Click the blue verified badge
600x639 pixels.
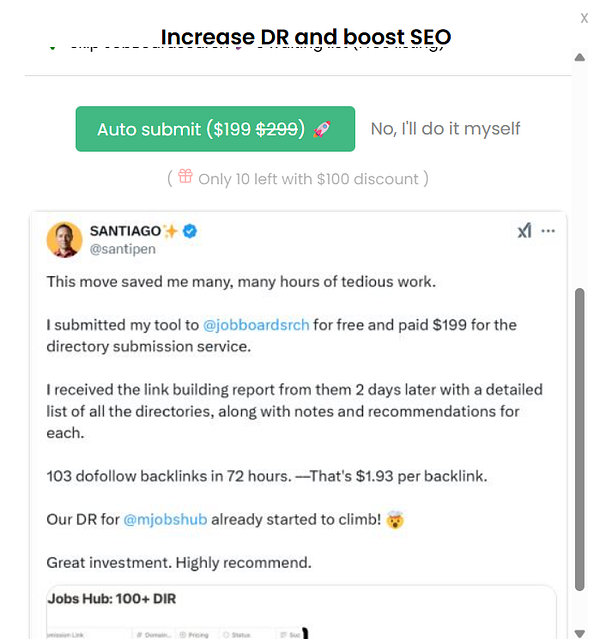coord(190,231)
